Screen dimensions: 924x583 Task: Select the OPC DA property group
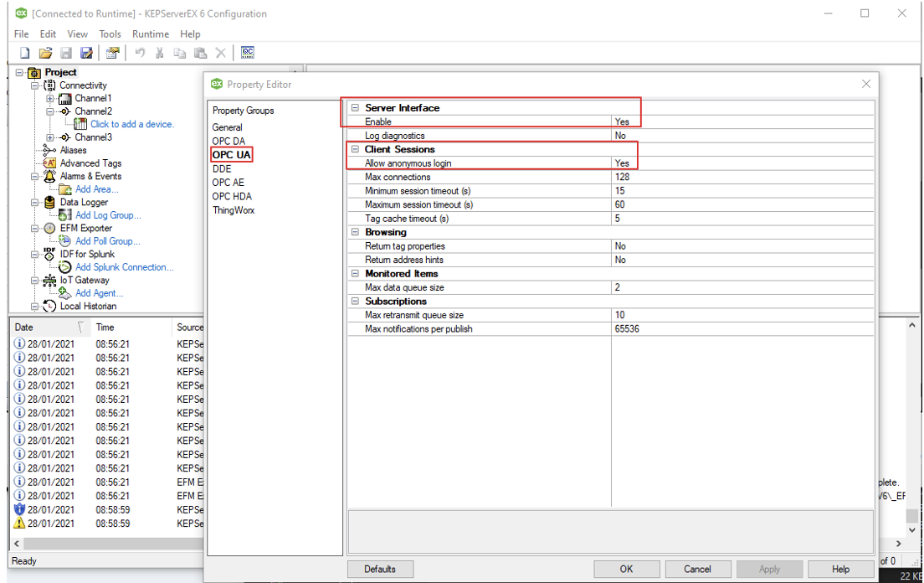point(228,142)
